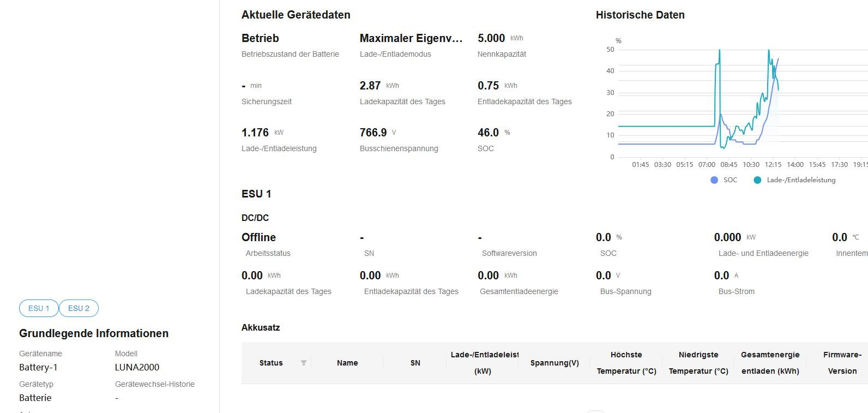Click the SN column header
The width and height of the screenshot is (868, 413).
pyautogui.click(x=415, y=363)
